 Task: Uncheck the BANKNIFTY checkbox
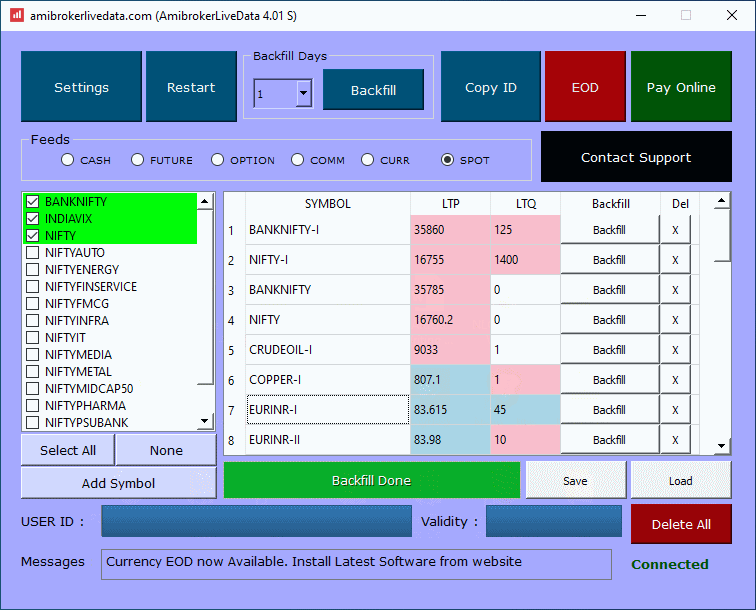[32, 202]
